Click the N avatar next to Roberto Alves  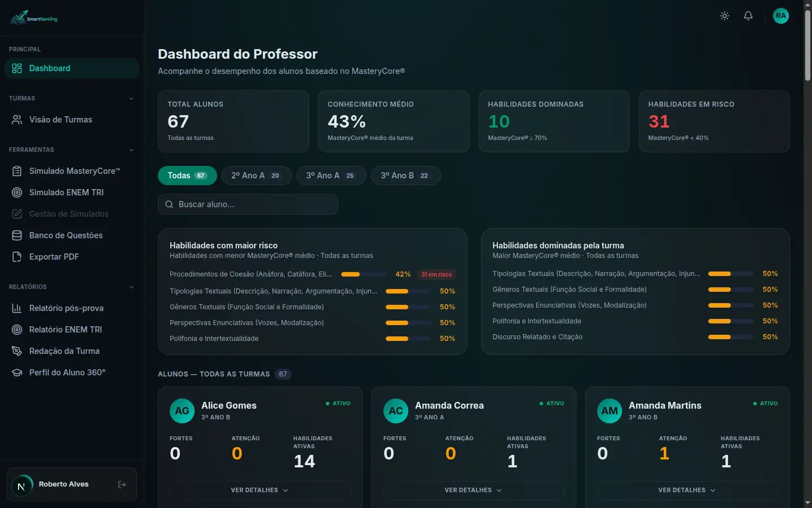coord(21,486)
